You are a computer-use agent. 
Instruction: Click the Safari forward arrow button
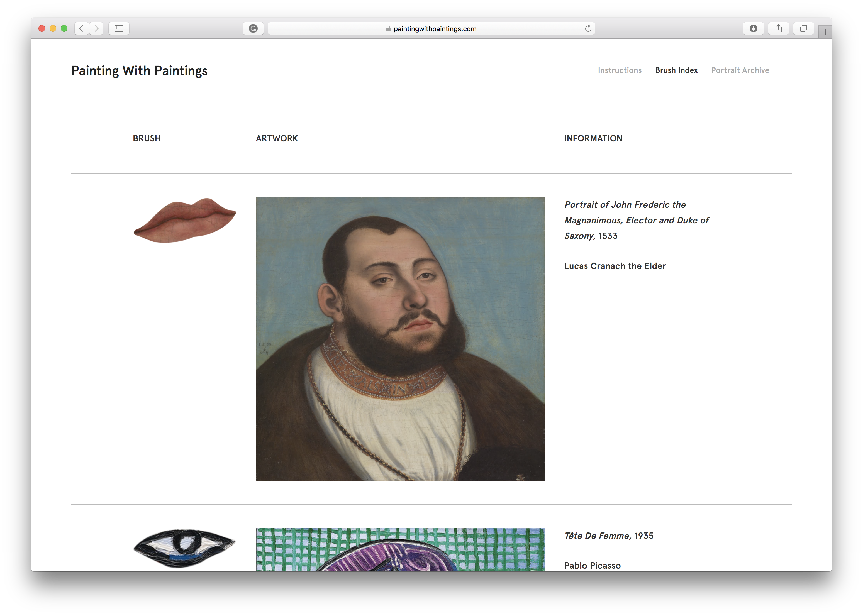click(x=96, y=28)
